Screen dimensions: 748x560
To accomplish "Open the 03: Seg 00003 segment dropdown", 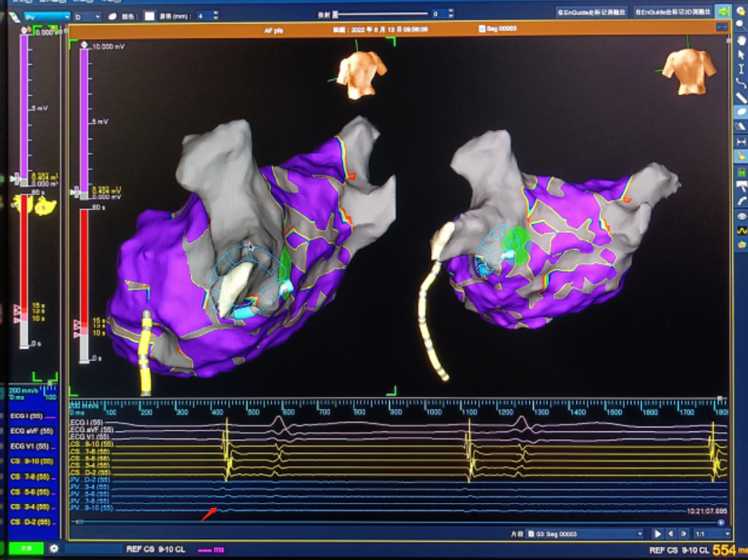I will point(585,534).
